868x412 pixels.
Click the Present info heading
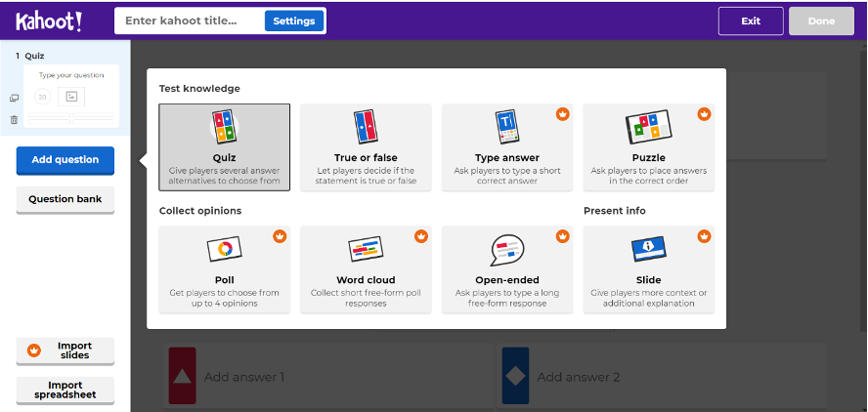[x=615, y=211]
